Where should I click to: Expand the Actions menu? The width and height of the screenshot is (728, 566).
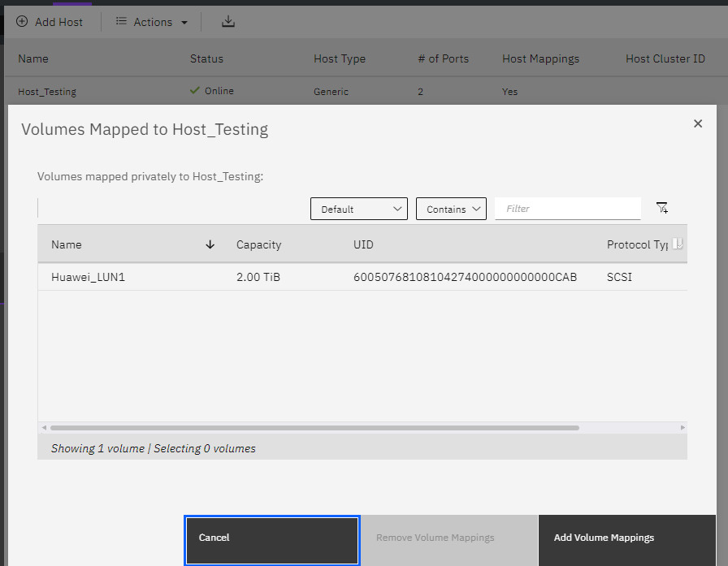coord(153,22)
